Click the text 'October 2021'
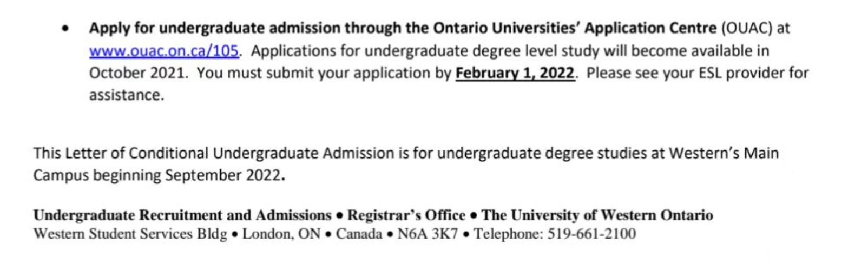Image resolution: width=868 pixels, height=263 pixels. point(137,73)
